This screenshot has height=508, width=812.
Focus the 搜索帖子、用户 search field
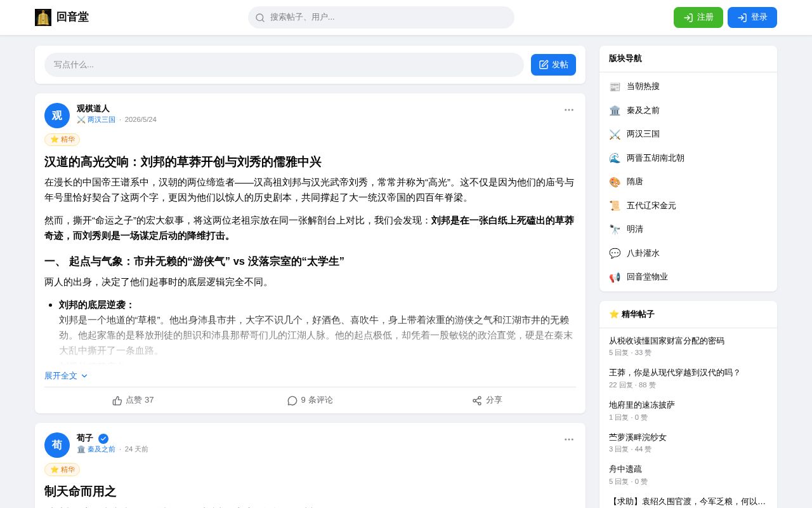pos(381,17)
